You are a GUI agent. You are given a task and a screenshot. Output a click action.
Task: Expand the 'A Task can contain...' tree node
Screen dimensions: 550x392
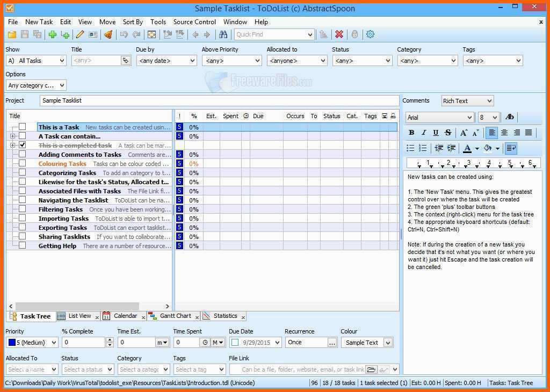[x=13, y=136]
